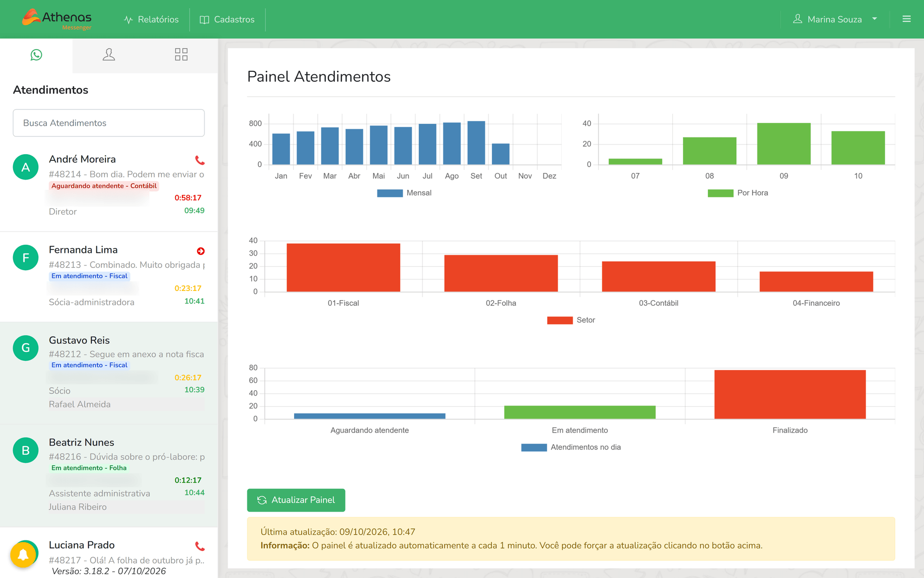This screenshot has width=924, height=578.
Task: Click André Moreira's red phone icon
Action: (x=200, y=160)
